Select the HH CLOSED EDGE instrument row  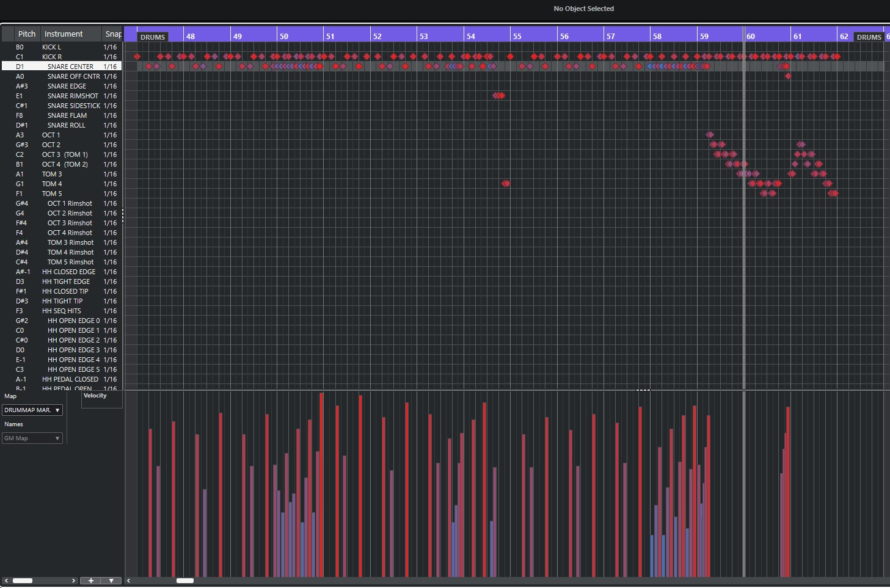pyautogui.click(x=68, y=272)
